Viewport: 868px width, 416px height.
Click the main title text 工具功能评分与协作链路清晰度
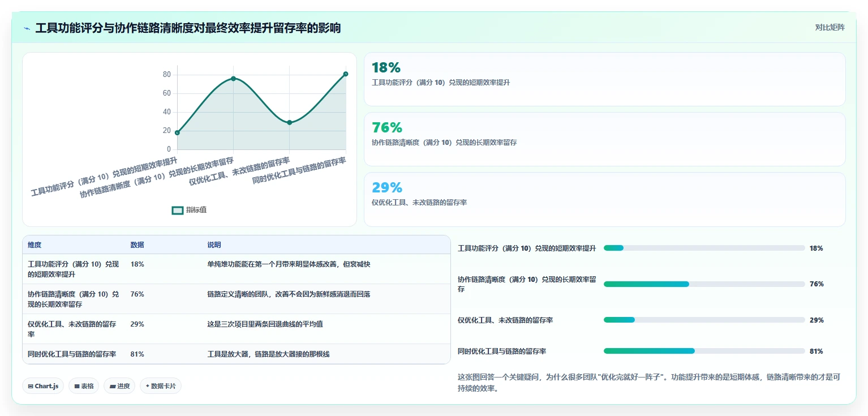coord(188,28)
